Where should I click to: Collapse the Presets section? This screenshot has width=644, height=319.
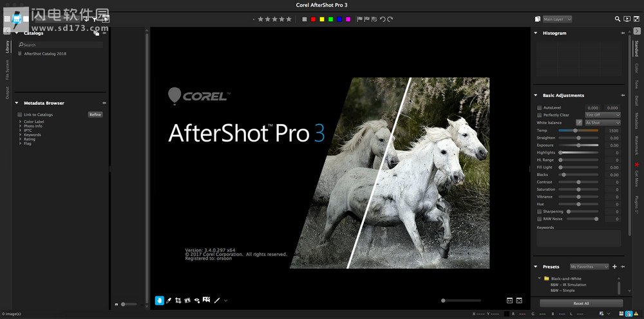point(536,266)
